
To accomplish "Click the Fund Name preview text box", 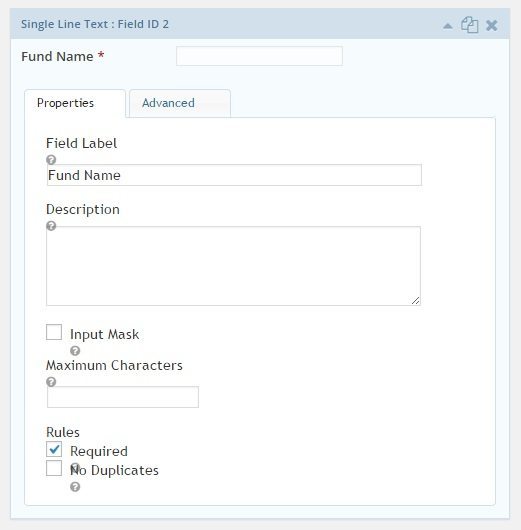I will tap(259, 56).
